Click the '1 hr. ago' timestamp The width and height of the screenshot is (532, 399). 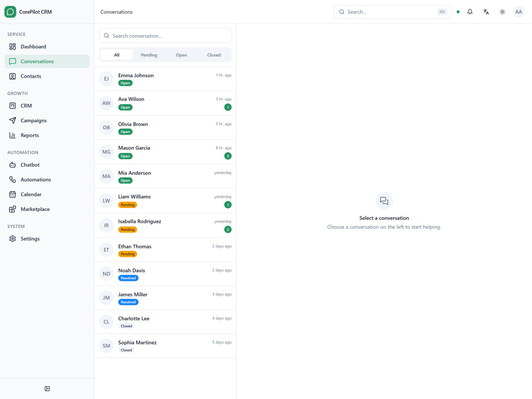(223, 76)
